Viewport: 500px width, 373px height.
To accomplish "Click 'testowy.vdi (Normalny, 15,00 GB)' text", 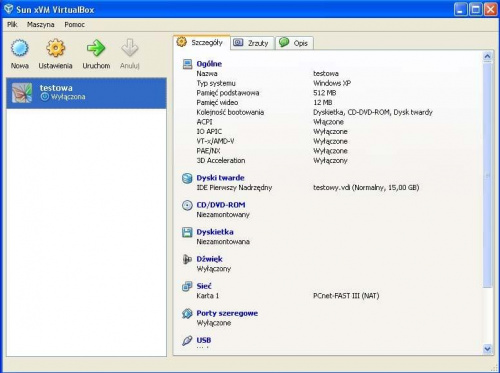I will [x=366, y=187].
